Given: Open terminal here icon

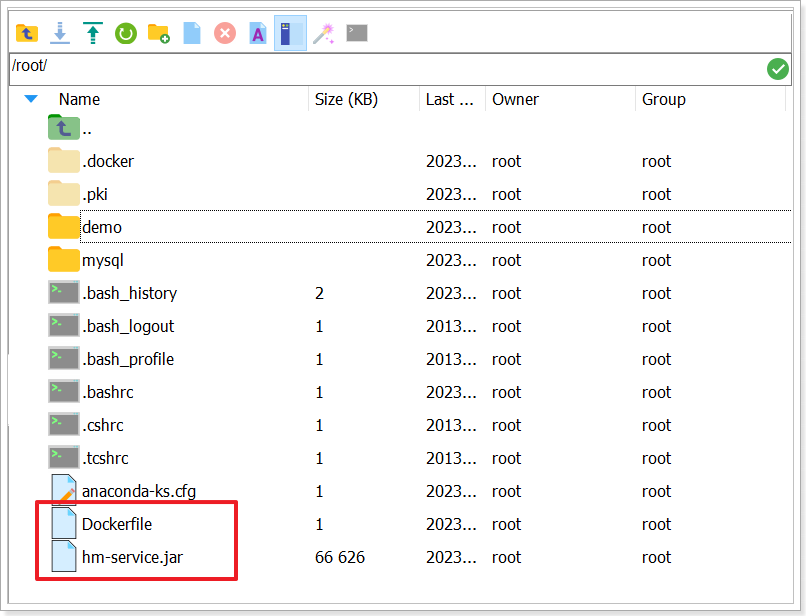Looking at the screenshot, I should pyautogui.click(x=357, y=33).
